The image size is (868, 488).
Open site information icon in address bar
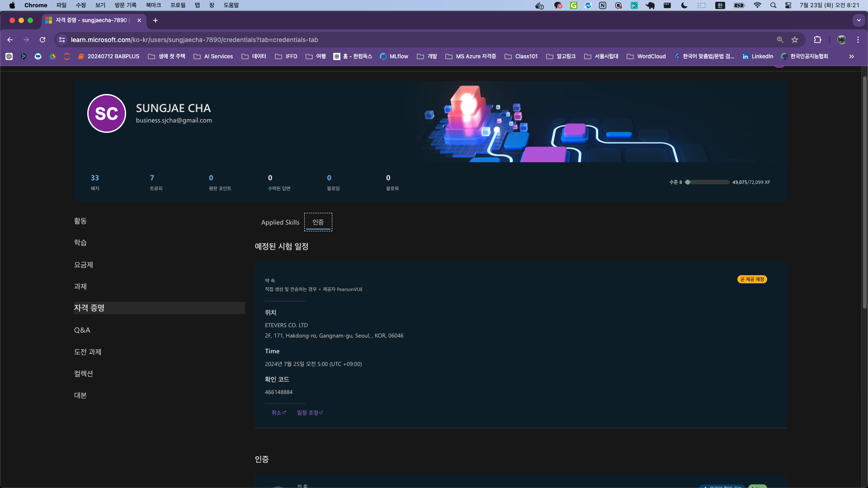(x=62, y=40)
